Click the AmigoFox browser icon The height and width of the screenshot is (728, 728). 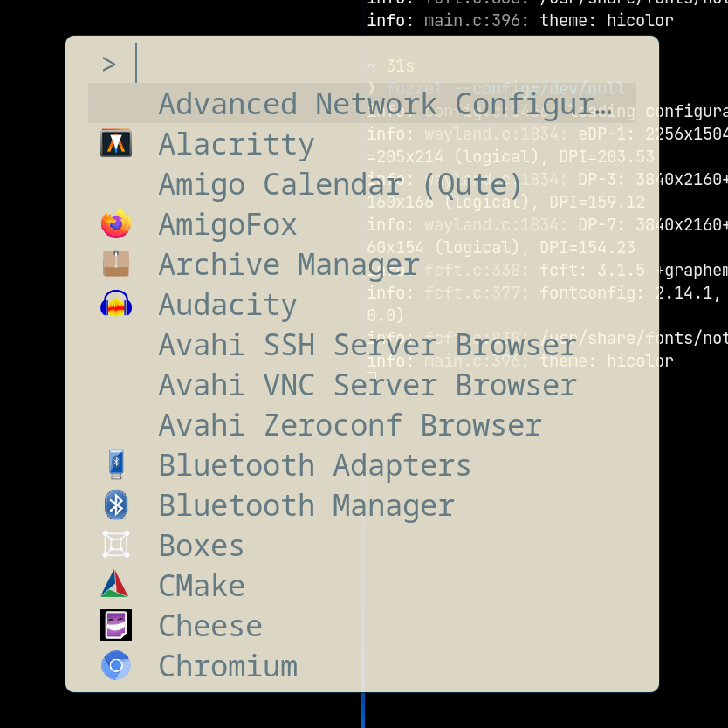pos(116,223)
